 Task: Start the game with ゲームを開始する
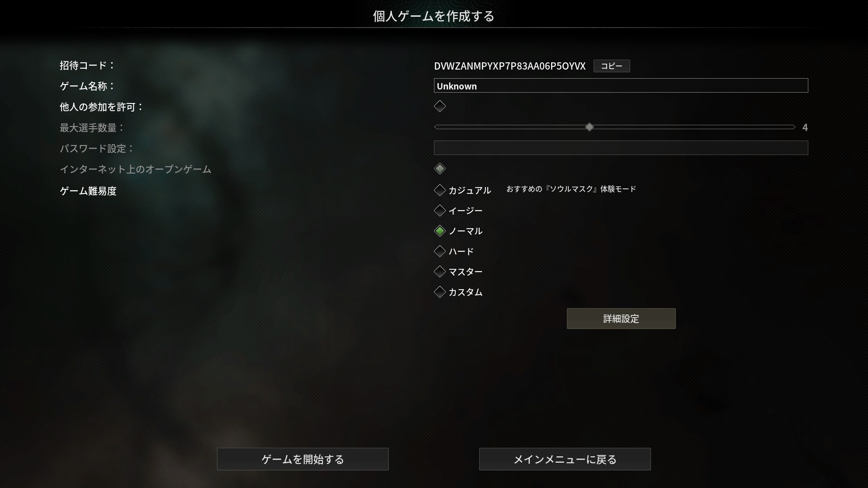(303, 459)
